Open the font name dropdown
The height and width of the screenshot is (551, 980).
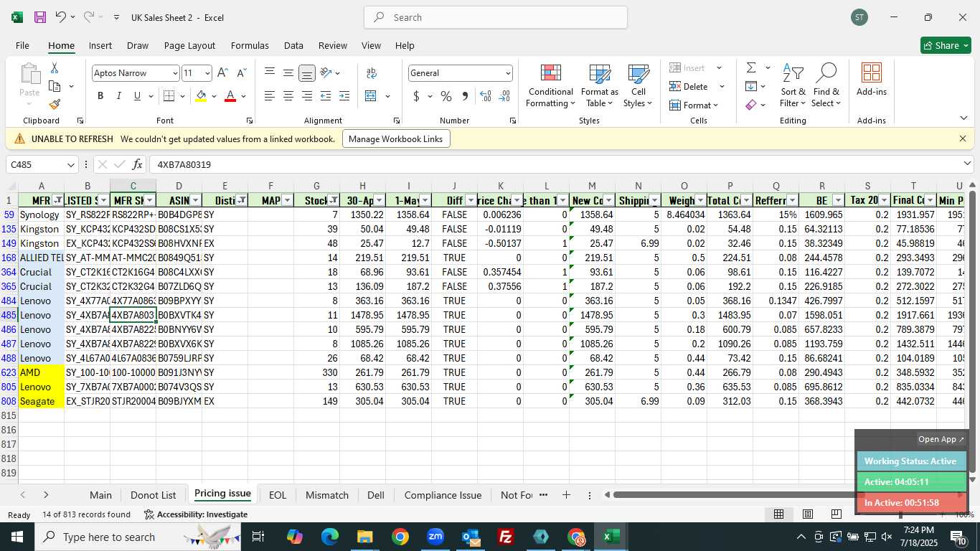point(174,73)
